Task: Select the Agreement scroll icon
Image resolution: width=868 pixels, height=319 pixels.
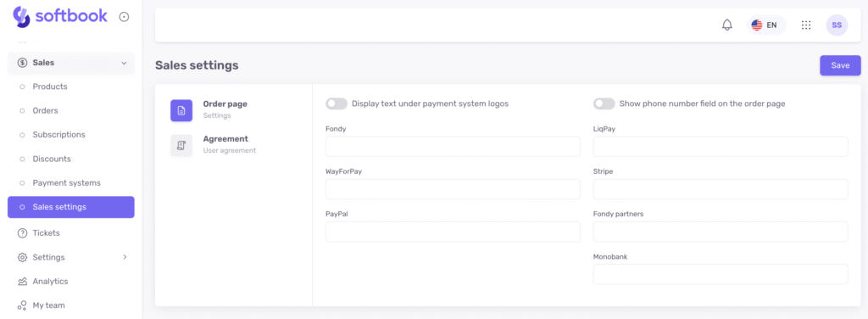Action: [x=181, y=145]
